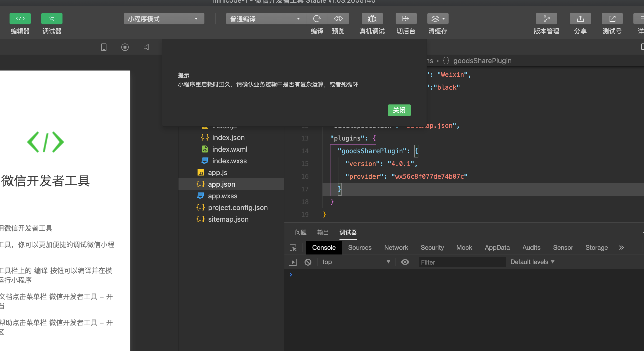Open real device debugging bug icon
The image size is (644, 351).
(372, 19)
